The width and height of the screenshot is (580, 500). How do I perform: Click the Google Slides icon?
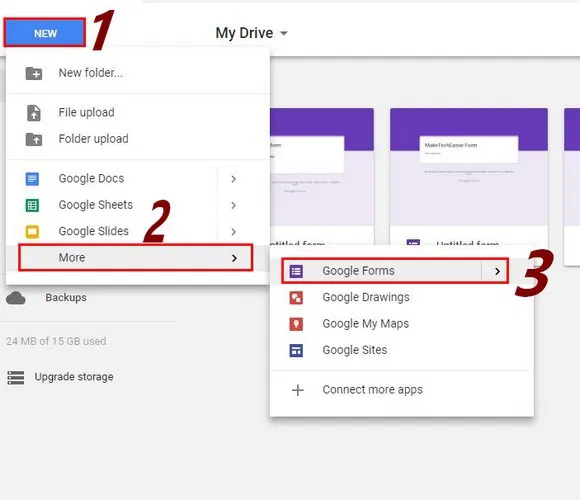[x=32, y=232]
